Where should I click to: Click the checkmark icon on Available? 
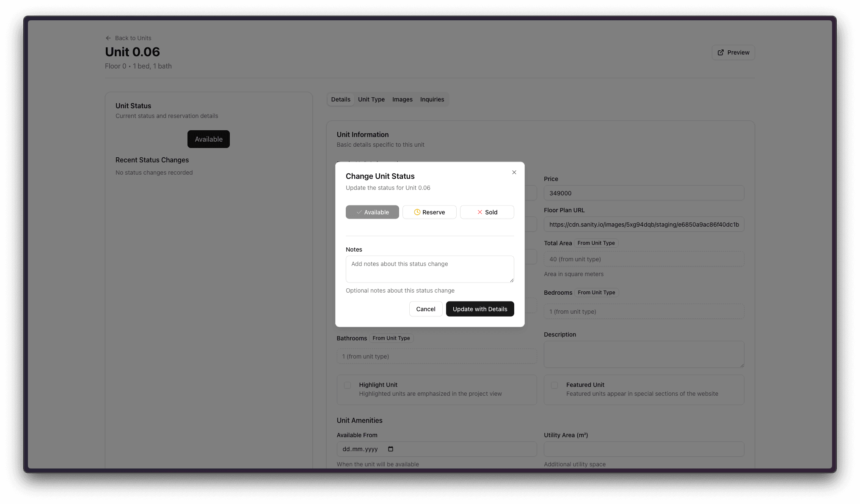359,212
